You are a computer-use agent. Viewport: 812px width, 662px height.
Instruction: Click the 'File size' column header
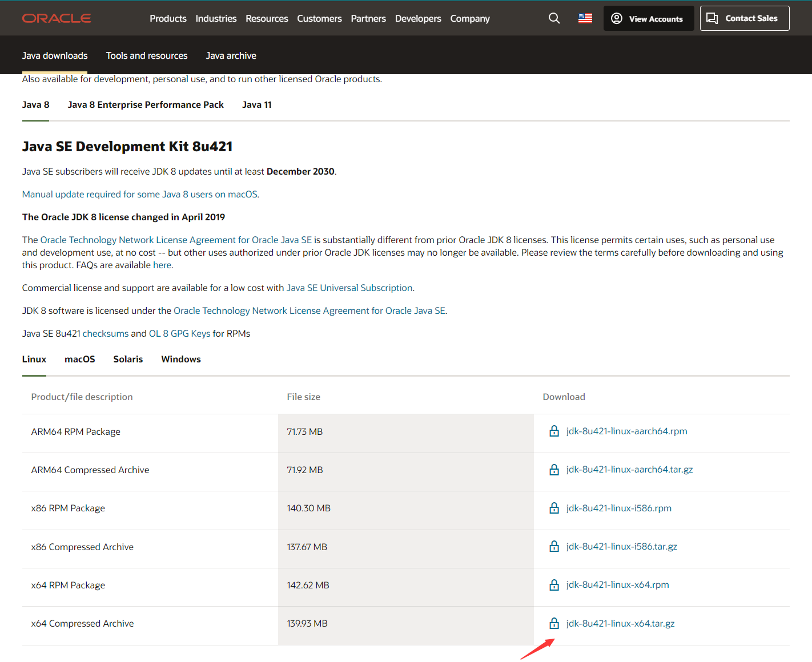pos(303,397)
